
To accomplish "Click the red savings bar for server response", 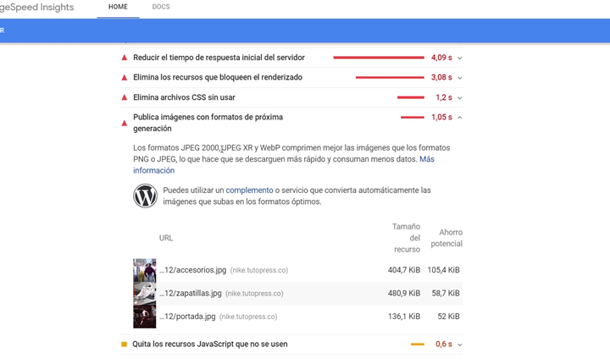I will point(379,58).
